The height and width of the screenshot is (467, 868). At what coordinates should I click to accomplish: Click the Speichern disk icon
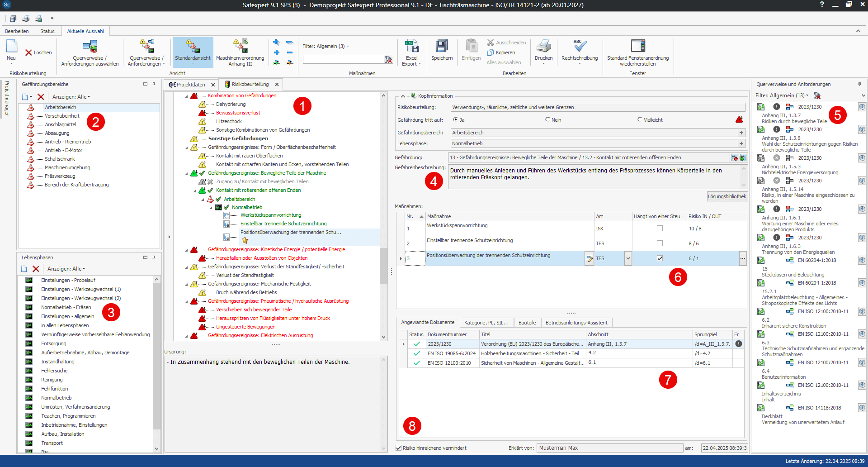click(x=442, y=46)
